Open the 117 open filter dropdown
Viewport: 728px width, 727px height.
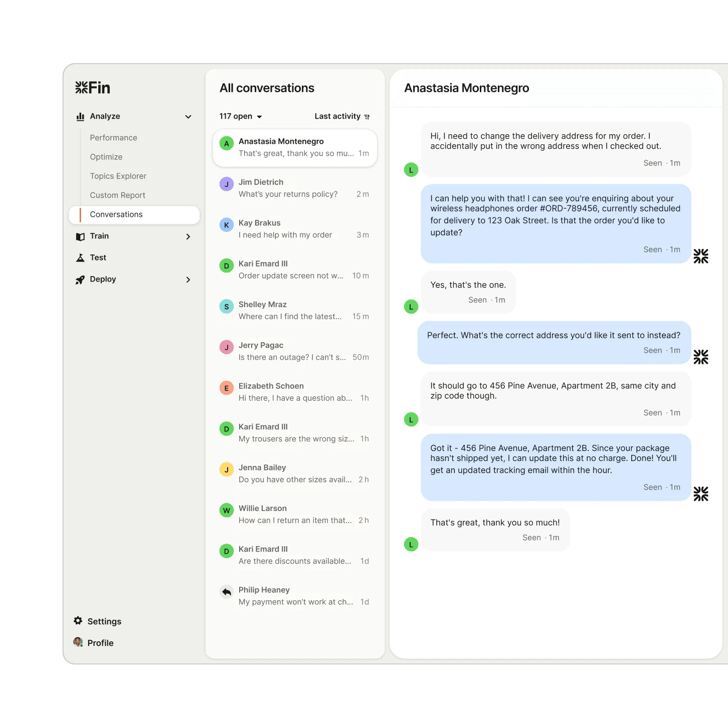[241, 116]
